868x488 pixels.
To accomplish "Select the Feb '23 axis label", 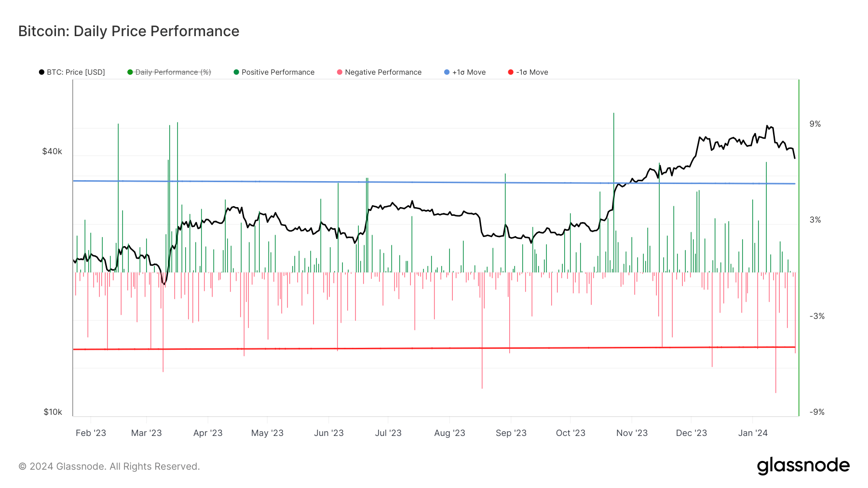I will click(92, 433).
